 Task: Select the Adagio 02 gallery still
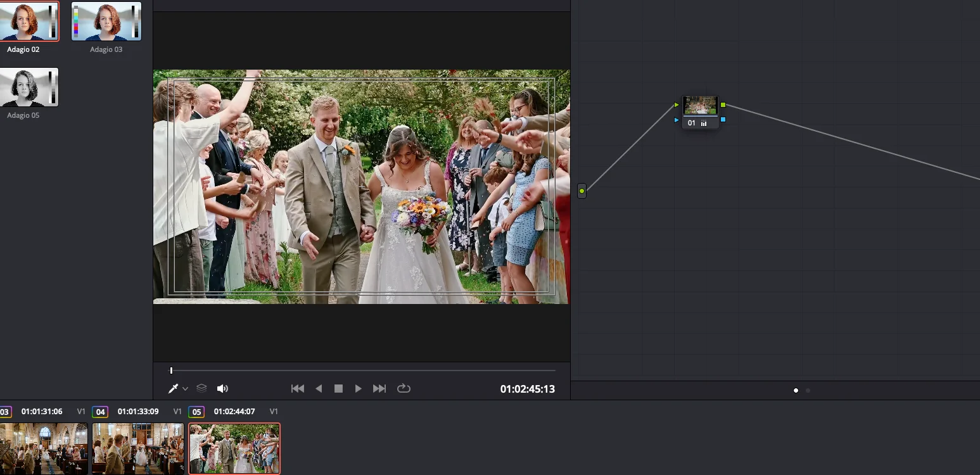(29, 21)
